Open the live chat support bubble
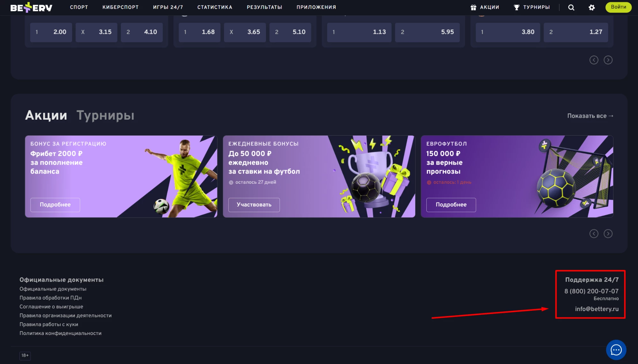 (x=616, y=350)
